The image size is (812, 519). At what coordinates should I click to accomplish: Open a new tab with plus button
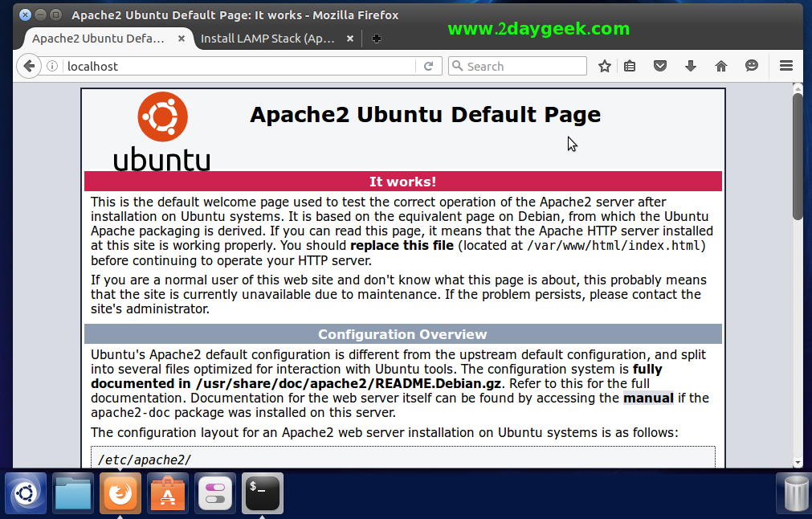click(x=377, y=39)
